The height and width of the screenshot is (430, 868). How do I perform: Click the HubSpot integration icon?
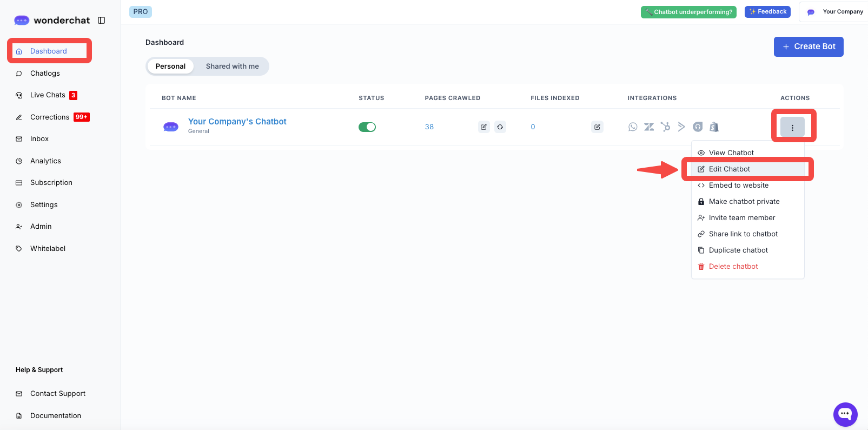pyautogui.click(x=665, y=127)
